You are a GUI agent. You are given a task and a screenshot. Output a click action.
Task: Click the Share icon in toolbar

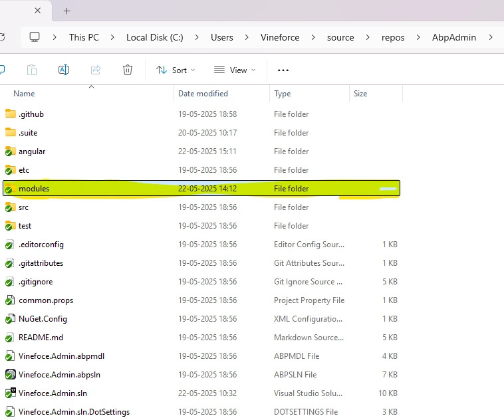96,70
